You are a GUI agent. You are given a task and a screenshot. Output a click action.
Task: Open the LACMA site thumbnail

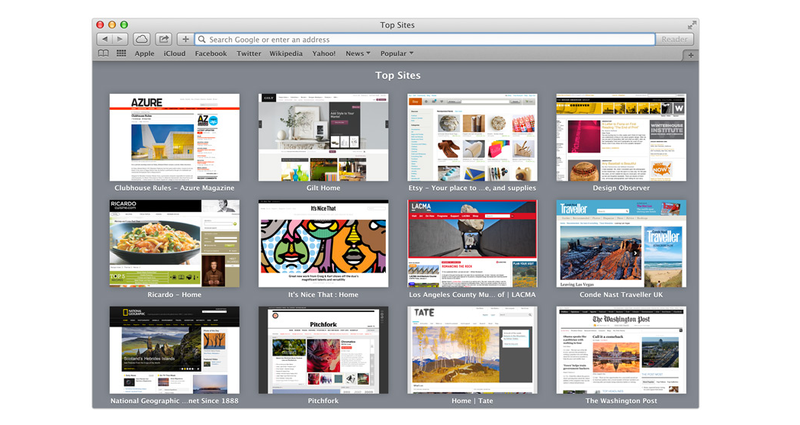(x=472, y=243)
